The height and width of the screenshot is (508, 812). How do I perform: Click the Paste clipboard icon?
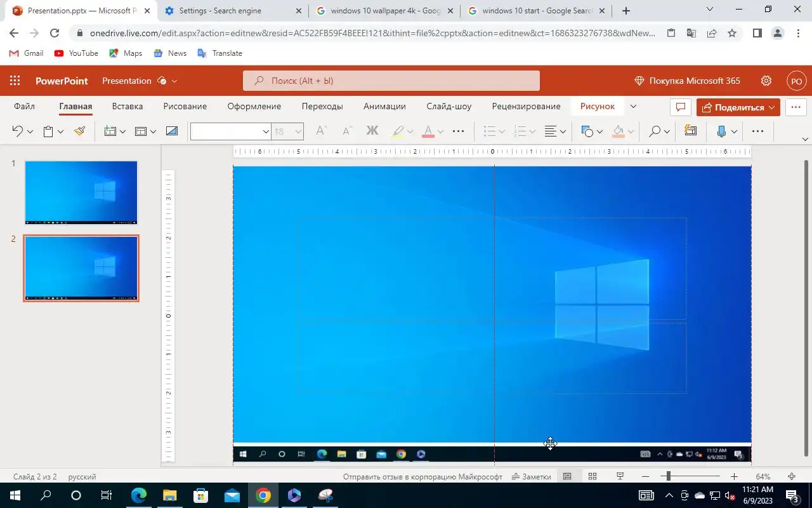pos(48,131)
